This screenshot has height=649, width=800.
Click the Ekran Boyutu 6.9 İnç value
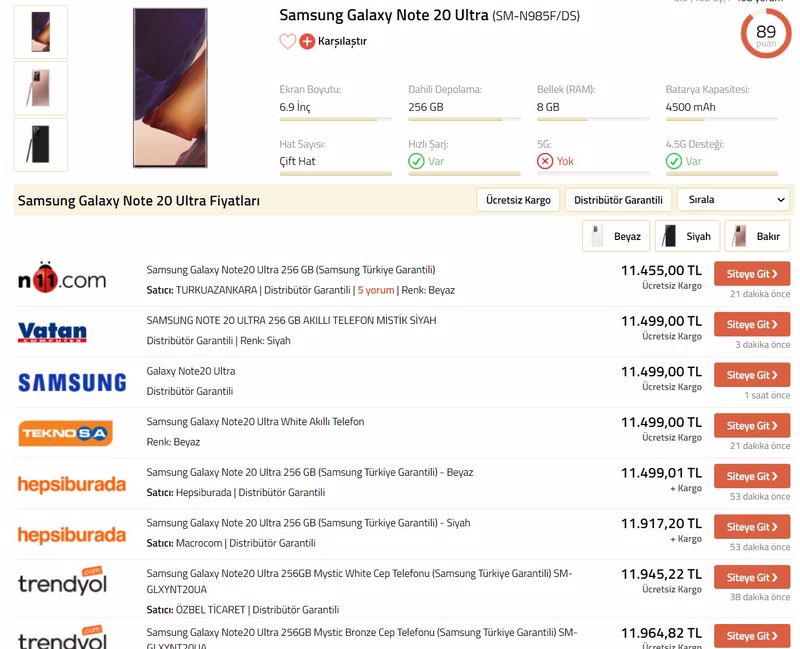click(x=295, y=107)
